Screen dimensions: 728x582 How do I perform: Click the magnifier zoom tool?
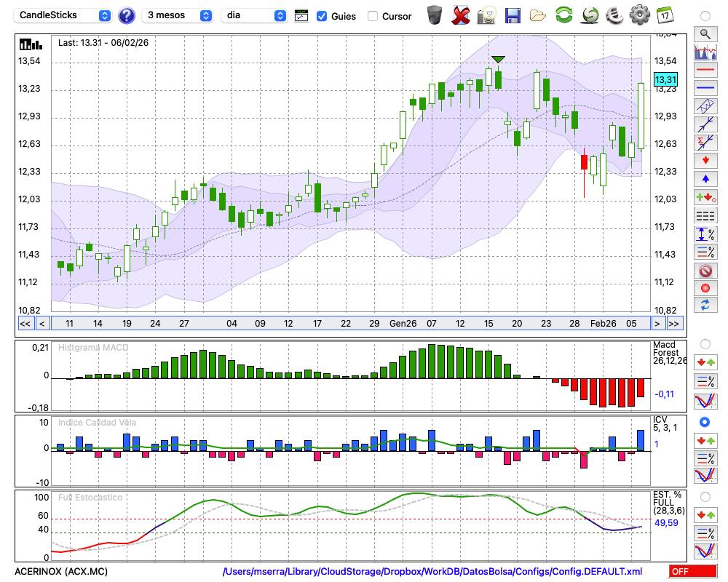(705, 33)
